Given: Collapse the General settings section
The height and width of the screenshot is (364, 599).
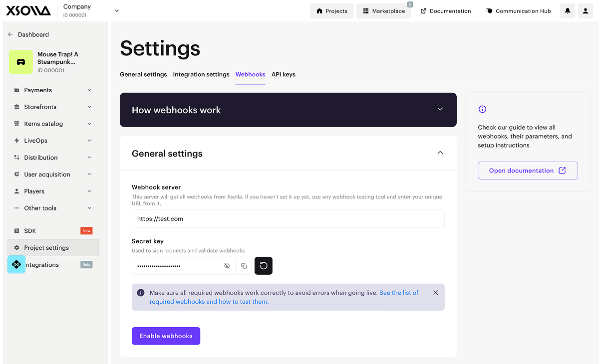Looking at the screenshot, I should click(440, 153).
